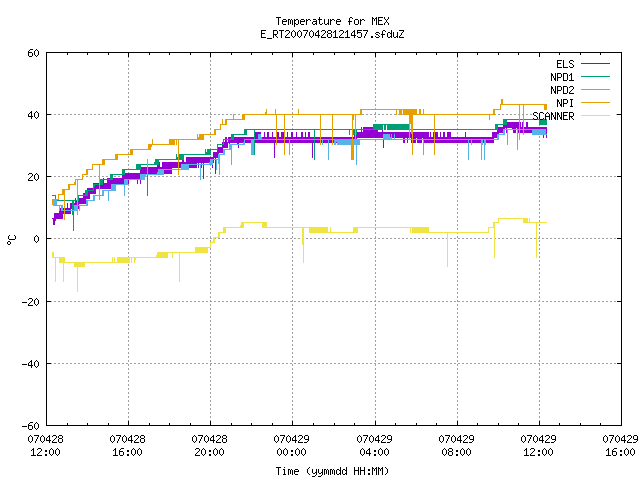Screen dimensions: 640x480
Task: Click the yellow SCANNER legend line sample
Action: coord(595,116)
